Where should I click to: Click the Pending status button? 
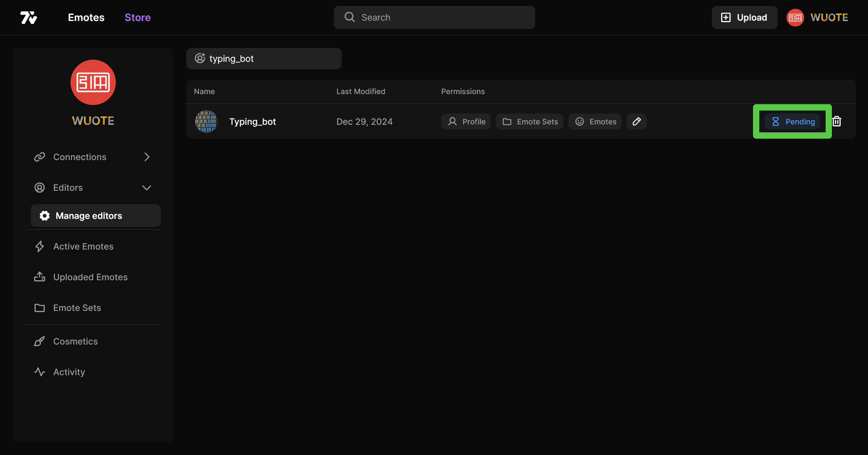coord(792,121)
